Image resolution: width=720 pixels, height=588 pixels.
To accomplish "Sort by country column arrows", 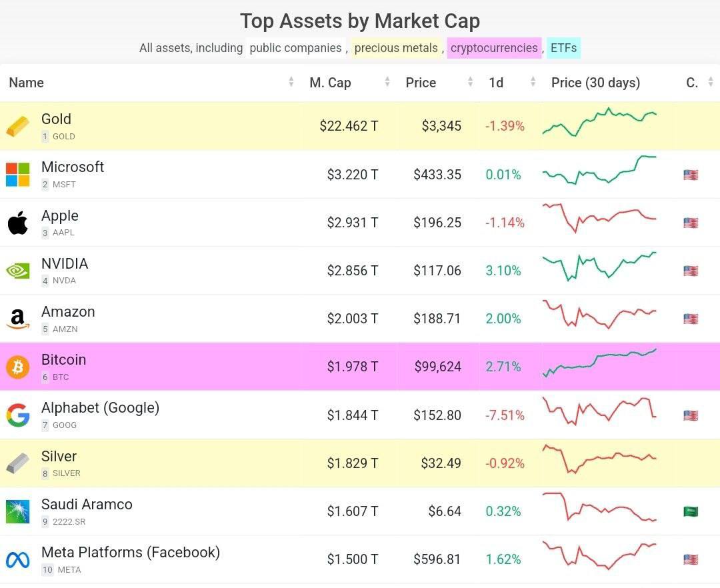I will [711, 82].
